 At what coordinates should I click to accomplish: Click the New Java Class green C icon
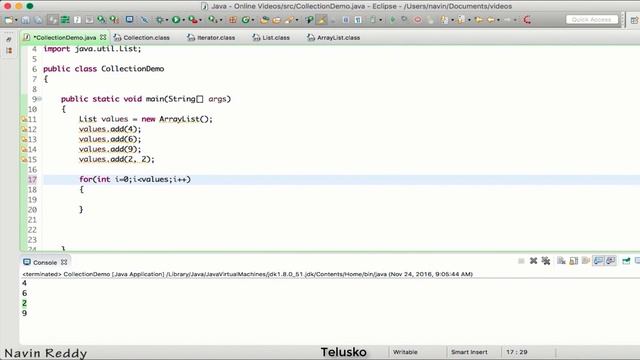[x=245, y=20]
